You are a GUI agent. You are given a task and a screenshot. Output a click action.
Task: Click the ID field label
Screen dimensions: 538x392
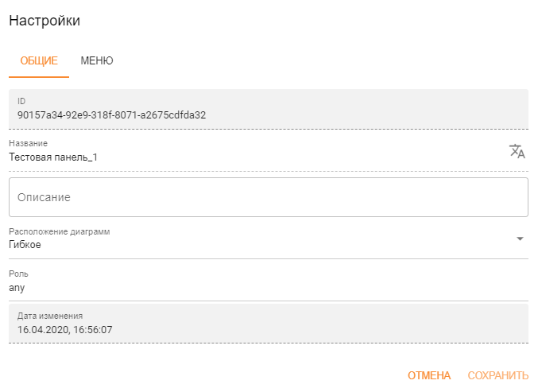[21, 101]
